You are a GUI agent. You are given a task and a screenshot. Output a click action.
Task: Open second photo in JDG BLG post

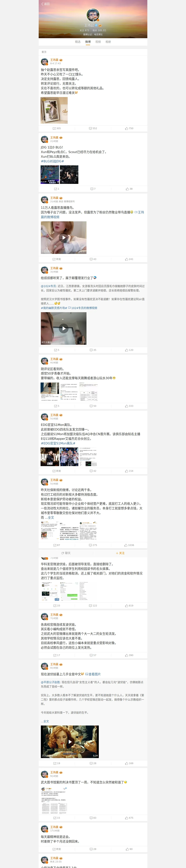pos(69,175)
